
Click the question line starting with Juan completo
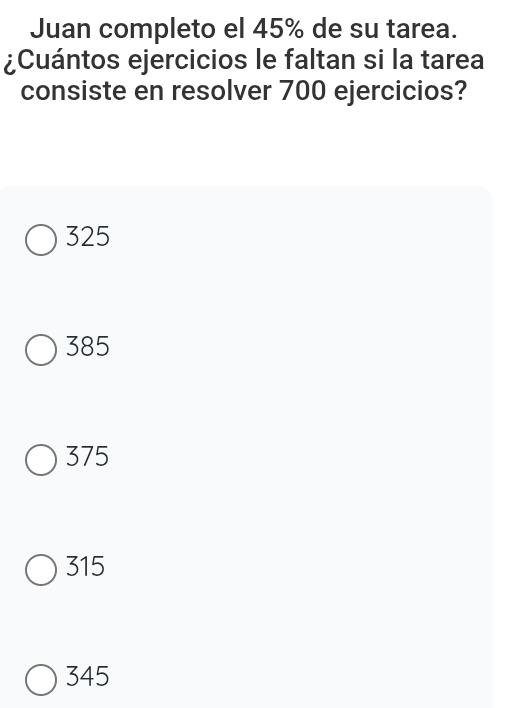[x=244, y=30]
